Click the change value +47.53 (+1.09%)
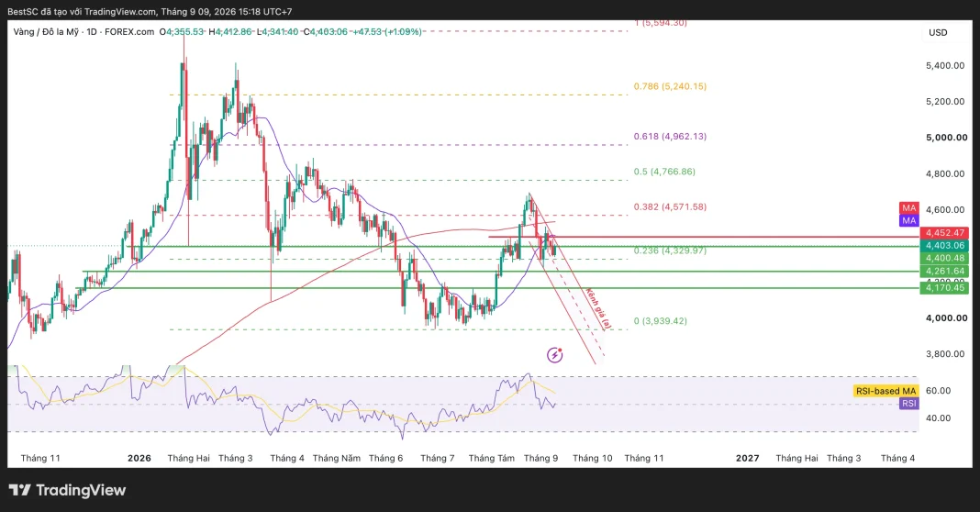 point(387,32)
